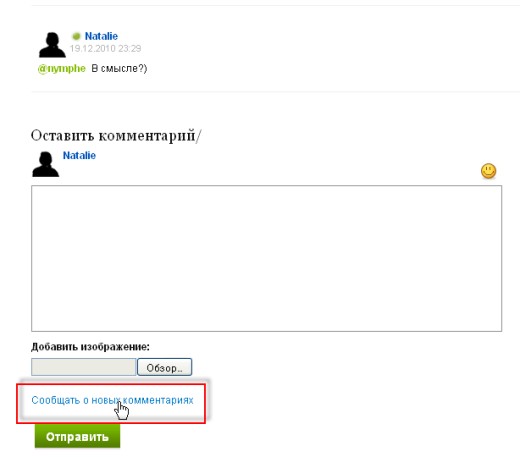This screenshot has height=457, width=520.
Task: Open the Natalie link above the text area
Action: (79, 155)
